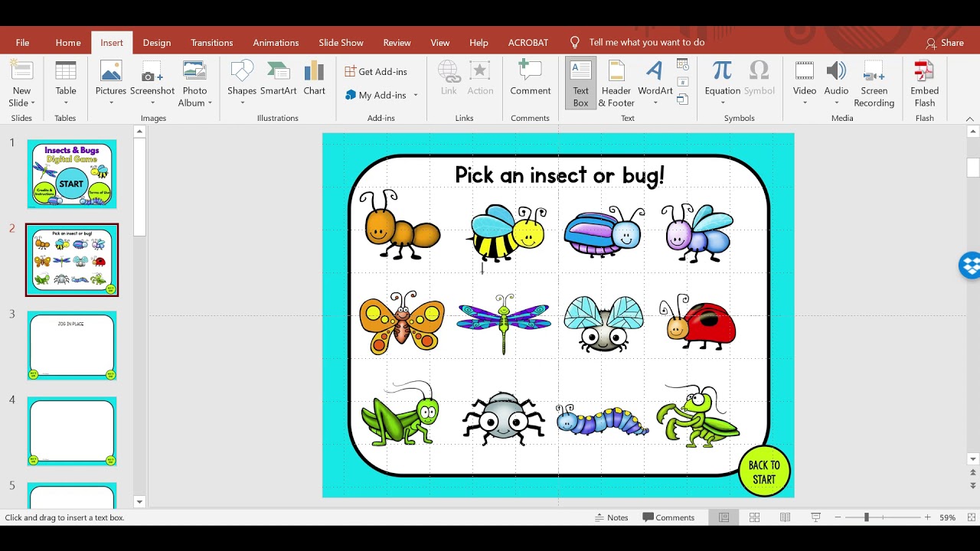
Task: Open the File menu
Action: pyautogui.click(x=22, y=43)
